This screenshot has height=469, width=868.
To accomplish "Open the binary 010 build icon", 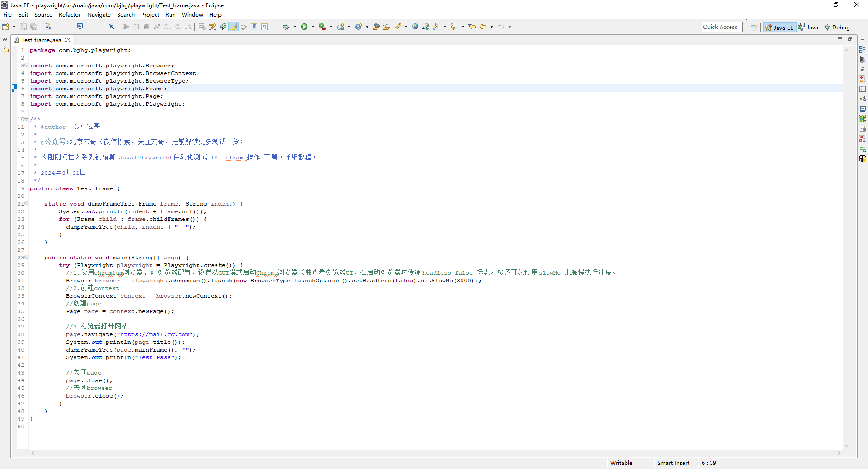I will click(47, 27).
